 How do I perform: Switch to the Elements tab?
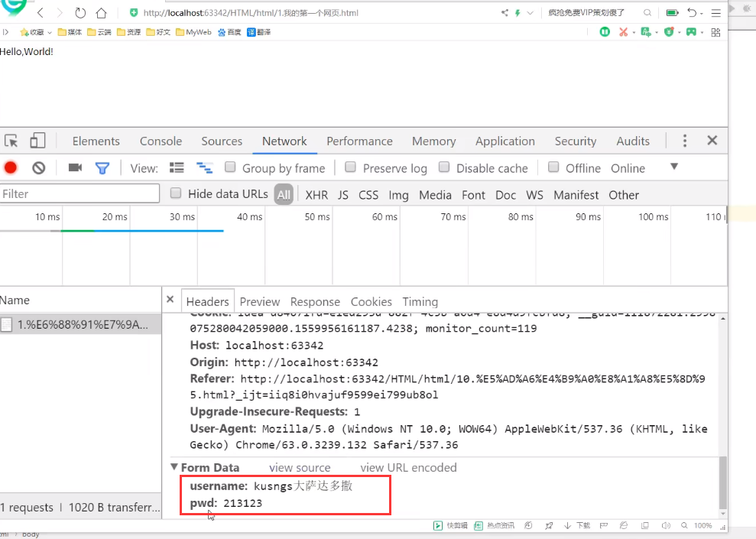click(x=96, y=141)
